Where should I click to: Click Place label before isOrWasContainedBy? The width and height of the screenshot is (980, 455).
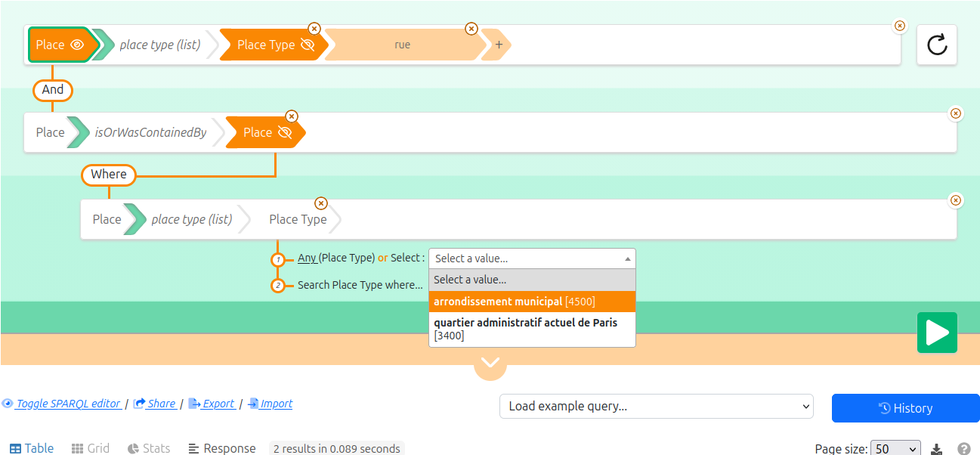click(50, 132)
